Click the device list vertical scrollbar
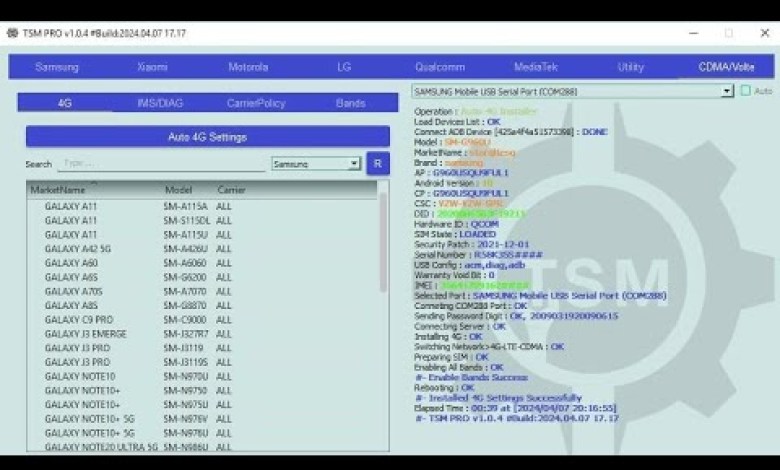 click(383, 243)
